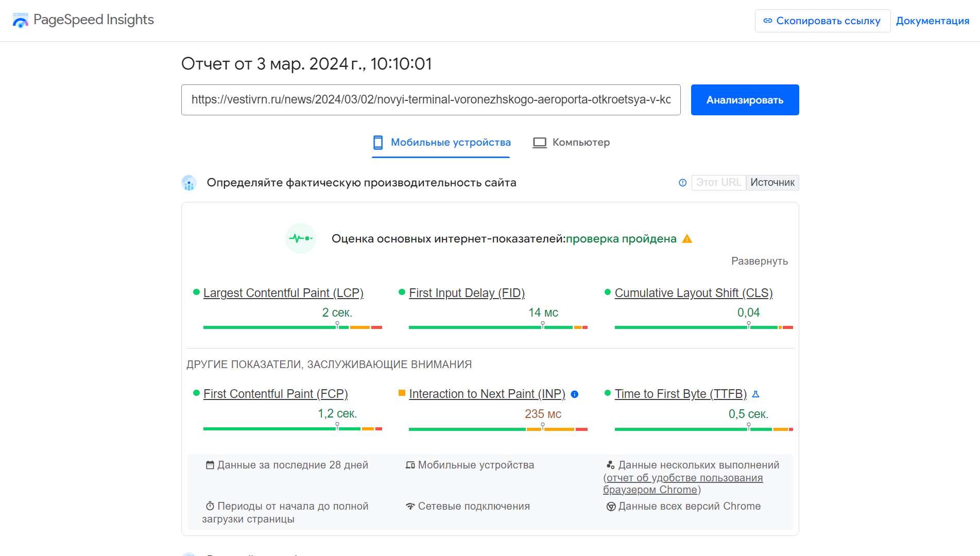This screenshot has height=556, width=980.
Task: Select the Этот URL toggle option
Action: (x=718, y=183)
